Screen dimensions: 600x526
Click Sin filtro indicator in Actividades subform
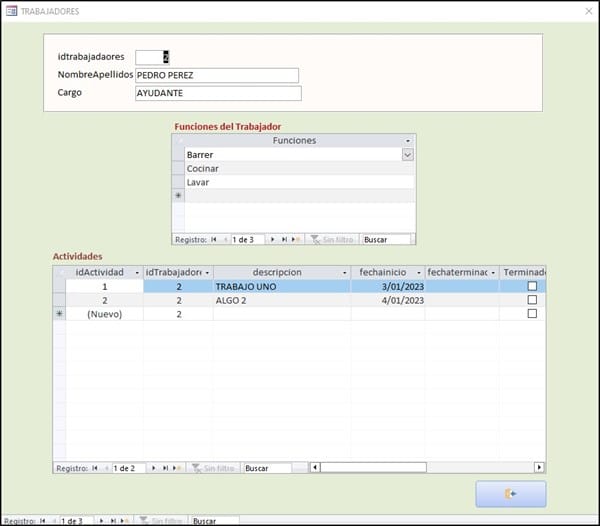(213, 468)
